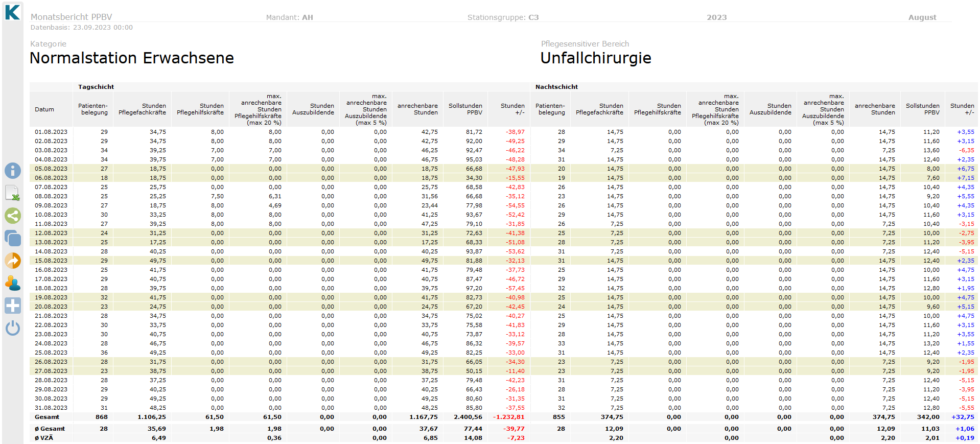Click the K application logo
The width and height of the screenshot is (980, 444).
click(x=12, y=12)
